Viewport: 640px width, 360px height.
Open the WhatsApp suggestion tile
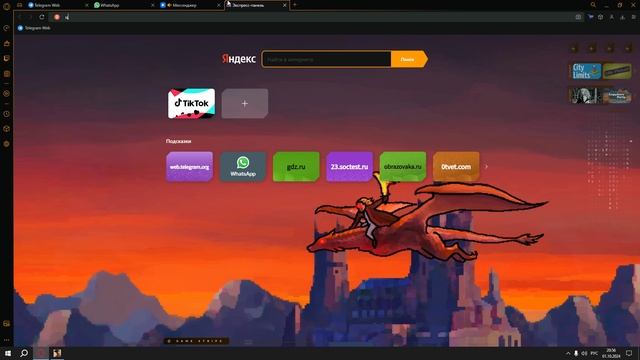click(x=243, y=167)
